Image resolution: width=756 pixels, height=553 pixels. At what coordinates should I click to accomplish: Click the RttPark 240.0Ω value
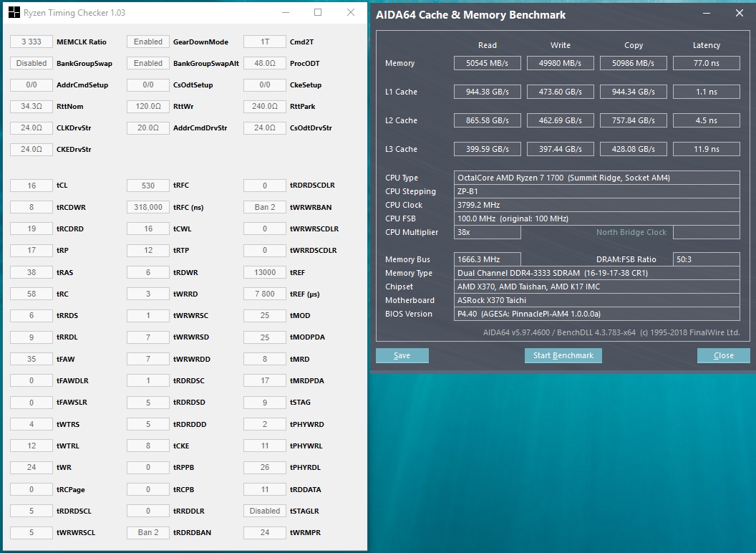coord(265,106)
